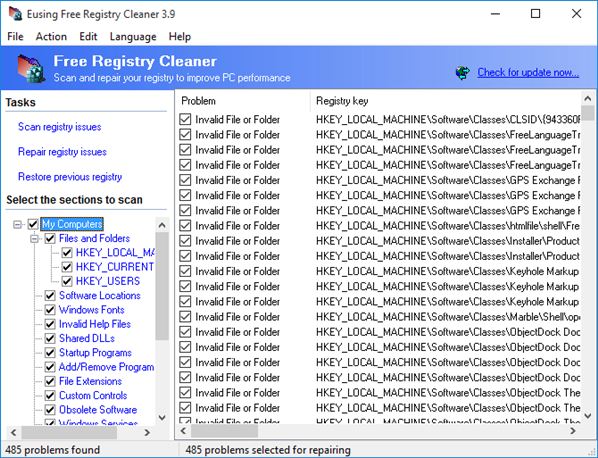598x458 pixels.
Task: Click tree panel horizontal scrollbar thumb
Action: click(69, 433)
